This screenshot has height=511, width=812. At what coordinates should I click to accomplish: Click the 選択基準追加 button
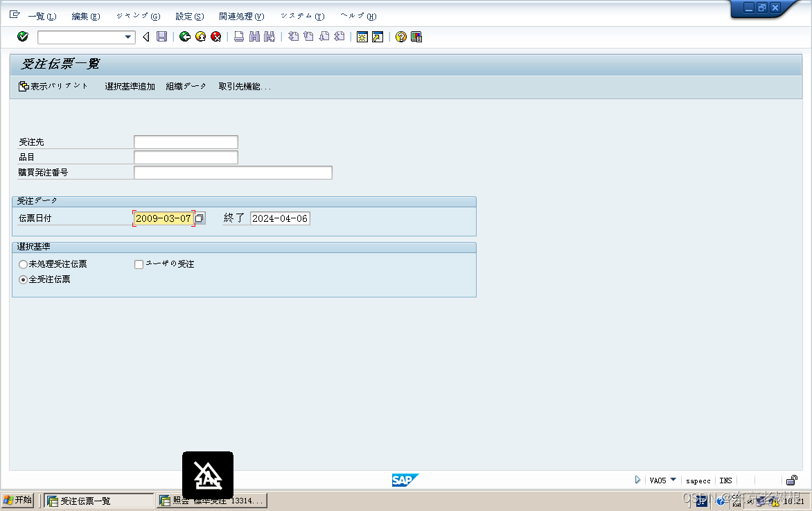pyautogui.click(x=130, y=87)
